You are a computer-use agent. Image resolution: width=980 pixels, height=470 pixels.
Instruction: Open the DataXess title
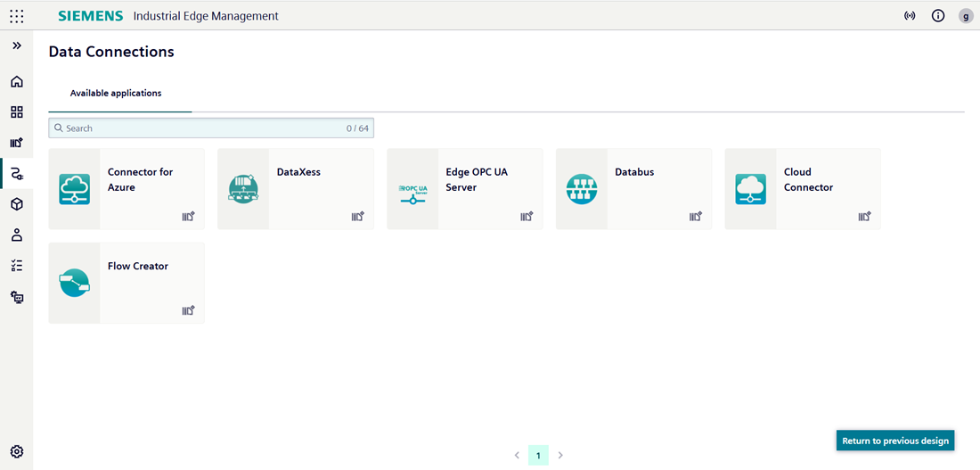(x=298, y=172)
